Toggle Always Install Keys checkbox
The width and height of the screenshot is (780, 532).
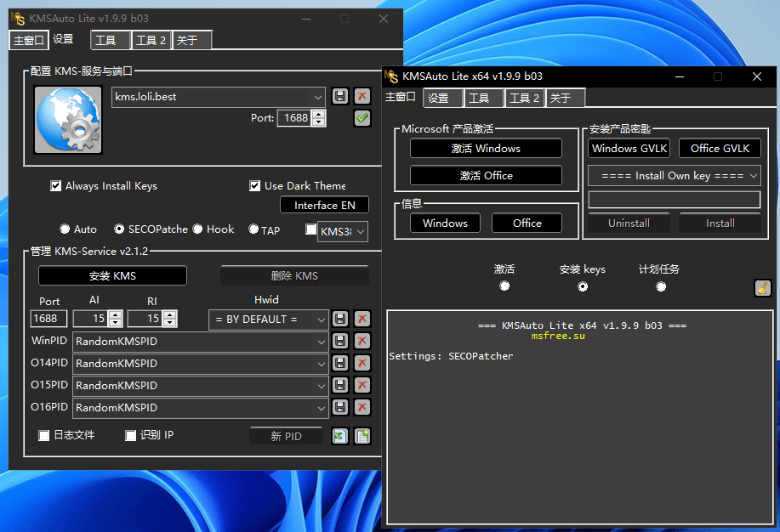pyautogui.click(x=56, y=186)
